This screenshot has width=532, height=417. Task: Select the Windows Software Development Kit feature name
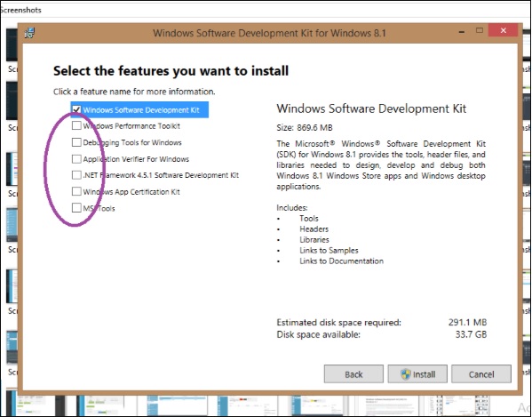[141, 110]
